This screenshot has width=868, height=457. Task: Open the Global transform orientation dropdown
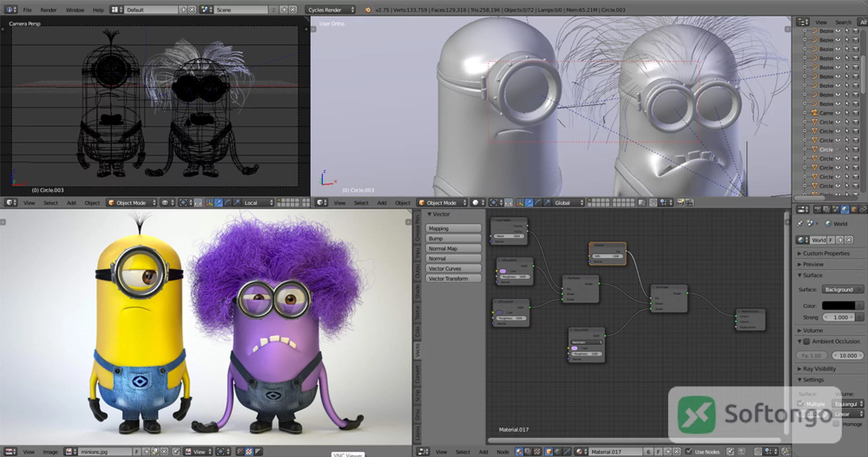[x=569, y=203]
